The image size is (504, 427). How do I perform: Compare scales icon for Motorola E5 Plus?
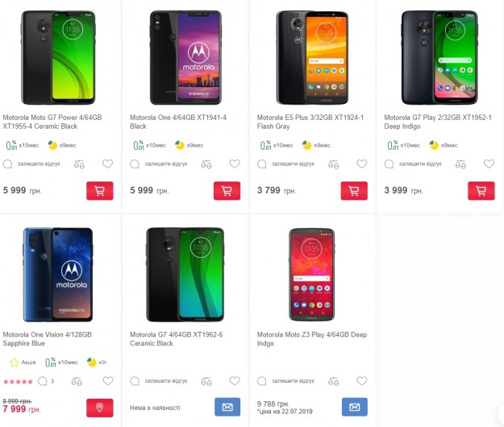(333, 164)
